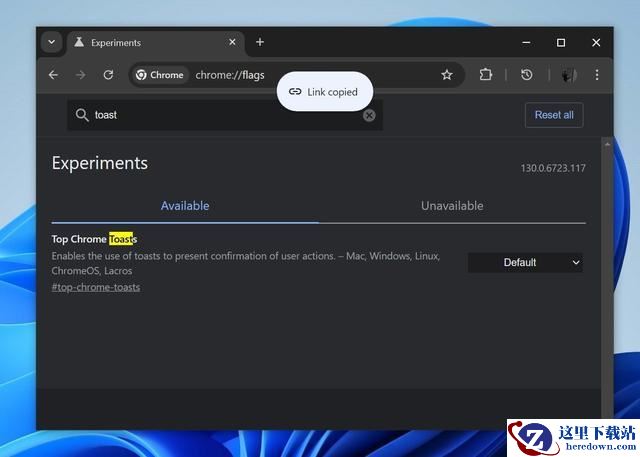Open the history clock toolbar icon

pyautogui.click(x=527, y=75)
